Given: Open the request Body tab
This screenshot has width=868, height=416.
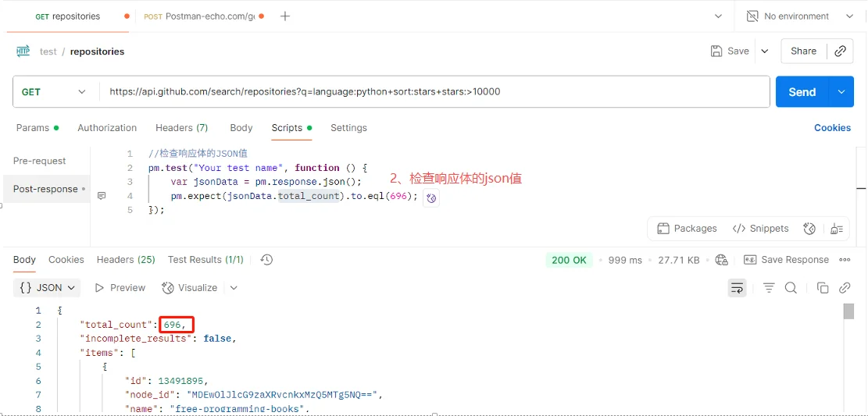Looking at the screenshot, I should [241, 128].
